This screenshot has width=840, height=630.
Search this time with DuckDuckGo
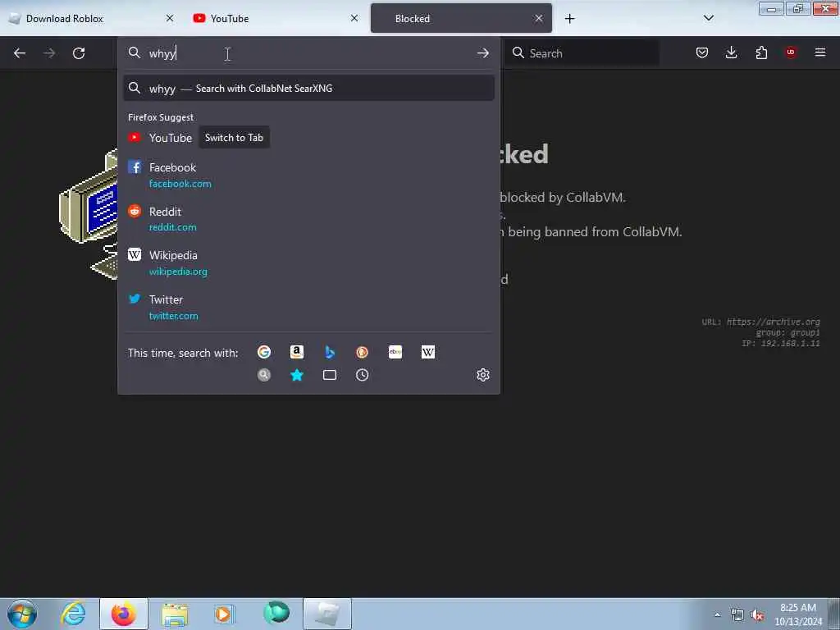(362, 352)
